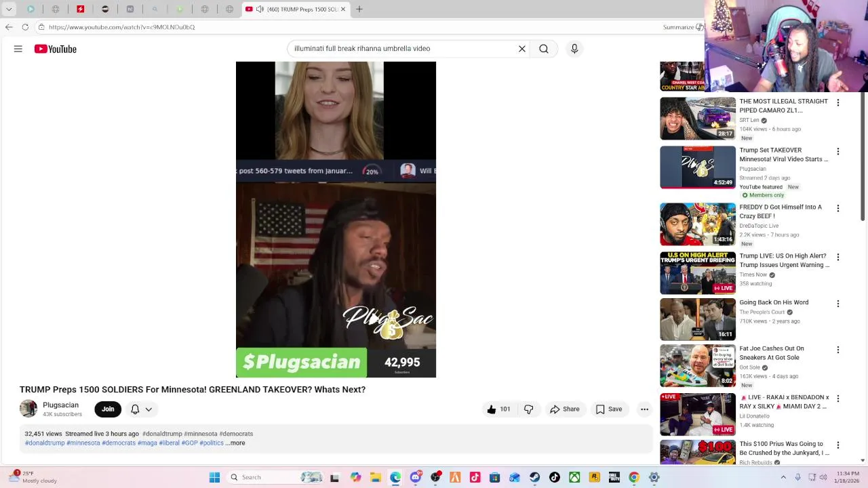This screenshot has height=488, width=868.
Task: Open Camaro ZL1 video thumbnail
Action: [x=698, y=119]
